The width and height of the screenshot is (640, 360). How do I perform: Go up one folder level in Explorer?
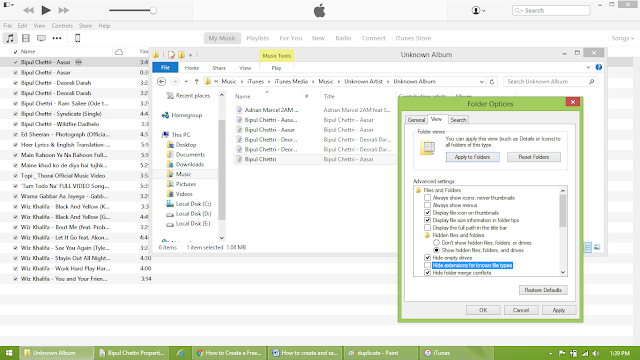tap(197, 82)
